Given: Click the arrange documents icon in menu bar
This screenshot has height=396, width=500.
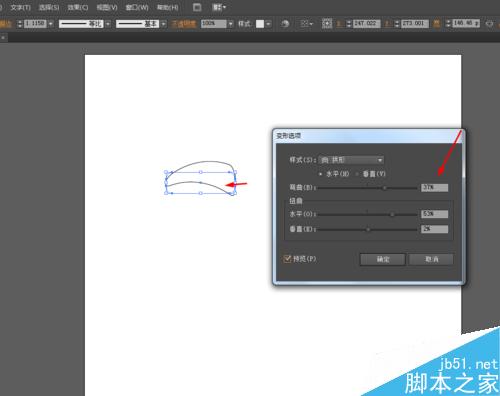Looking at the screenshot, I should pyautogui.click(x=197, y=7).
